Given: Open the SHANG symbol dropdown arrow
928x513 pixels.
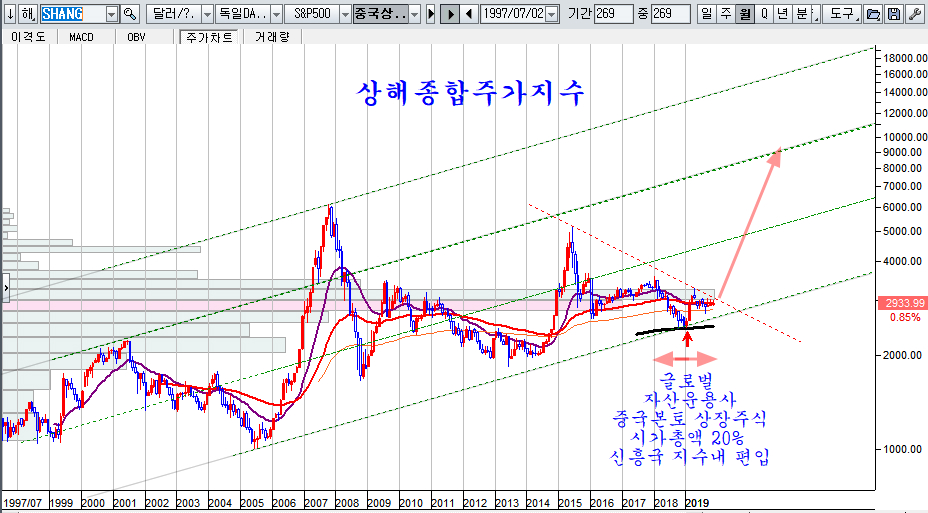Looking at the screenshot, I should [x=112, y=14].
